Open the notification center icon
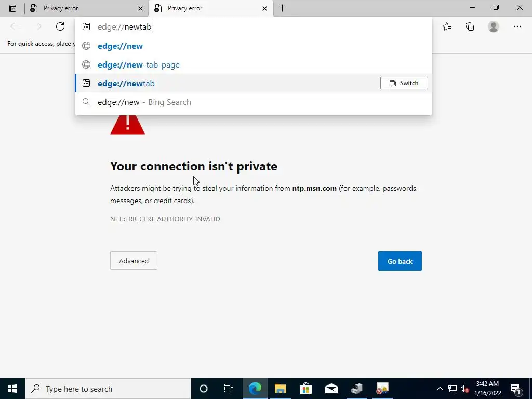This screenshot has height=399, width=532. click(515, 389)
